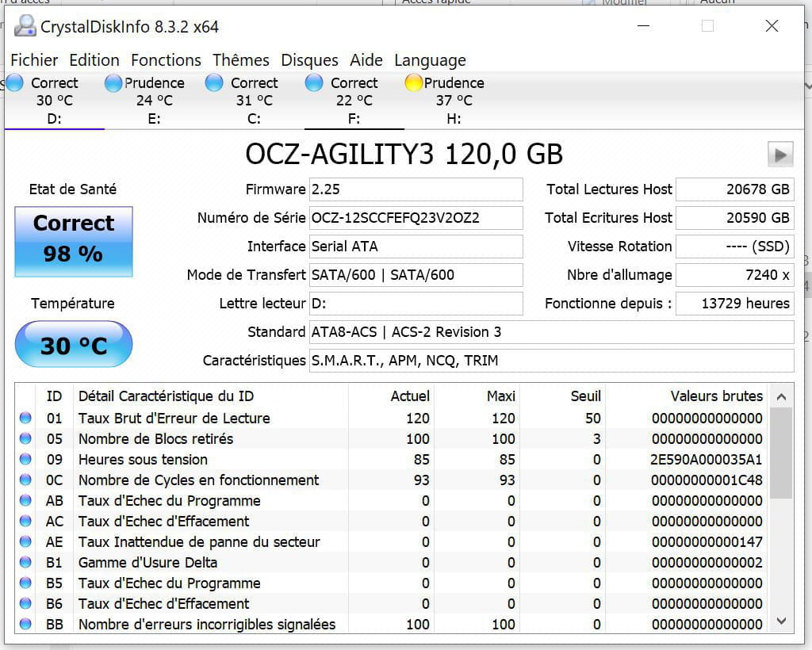Viewport: 812px width, 650px height.
Task: Click the Caractéristiques field with S.M.A.R.T.
Action: click(552, 360)
